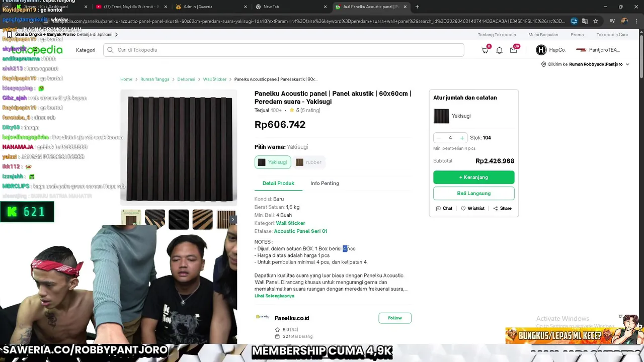Select the rubber color variant
The width and height of the screenshot is (644, 362).
click(x=308, y=162)
